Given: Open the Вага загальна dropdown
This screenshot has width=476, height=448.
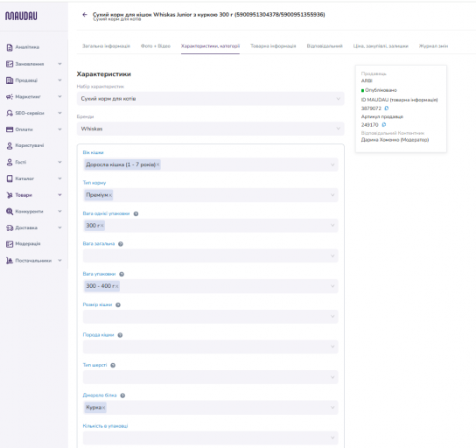Looking at the screenshot, I should (210, 255).
